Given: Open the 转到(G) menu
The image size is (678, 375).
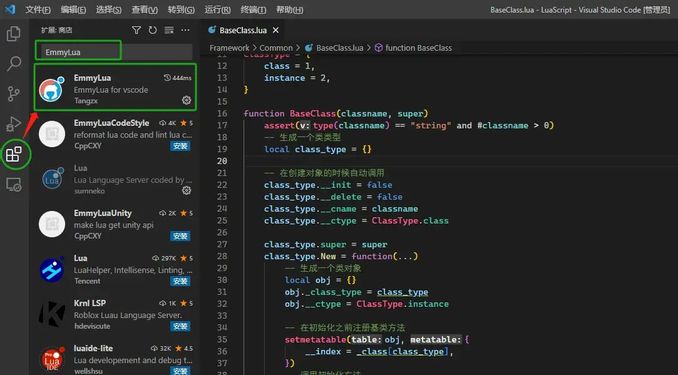Looking at the screenshot, I should pos(181,10).
